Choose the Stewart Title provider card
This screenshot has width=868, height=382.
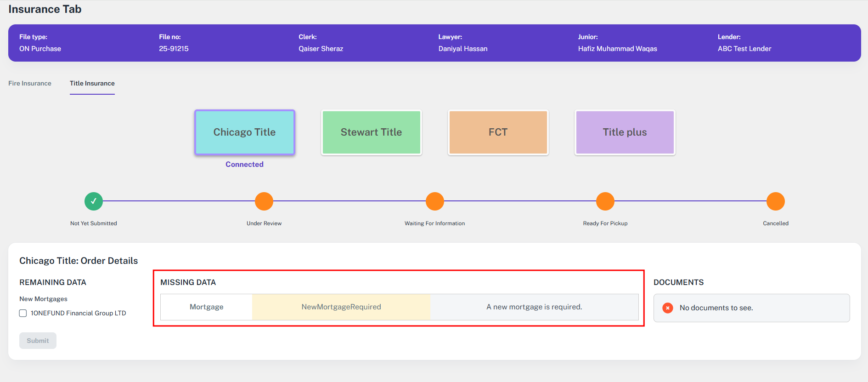point(372,132)
